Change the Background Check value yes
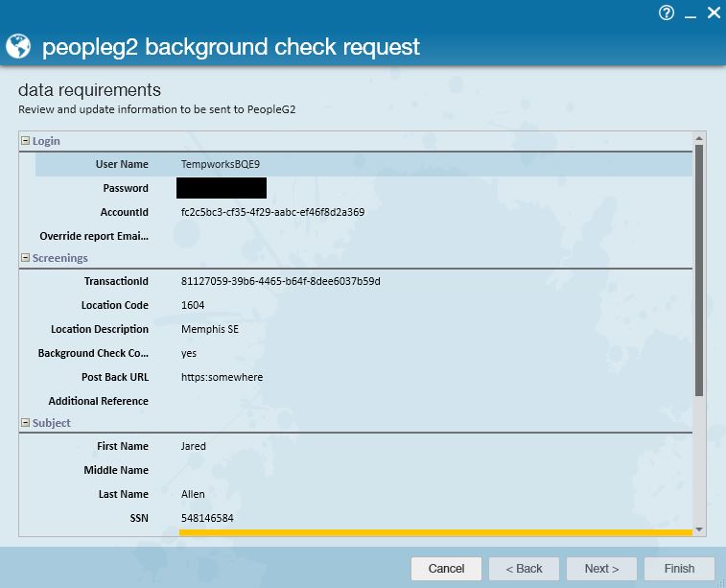The height and width of the screenshot is (588, 726). pos(434,353)
